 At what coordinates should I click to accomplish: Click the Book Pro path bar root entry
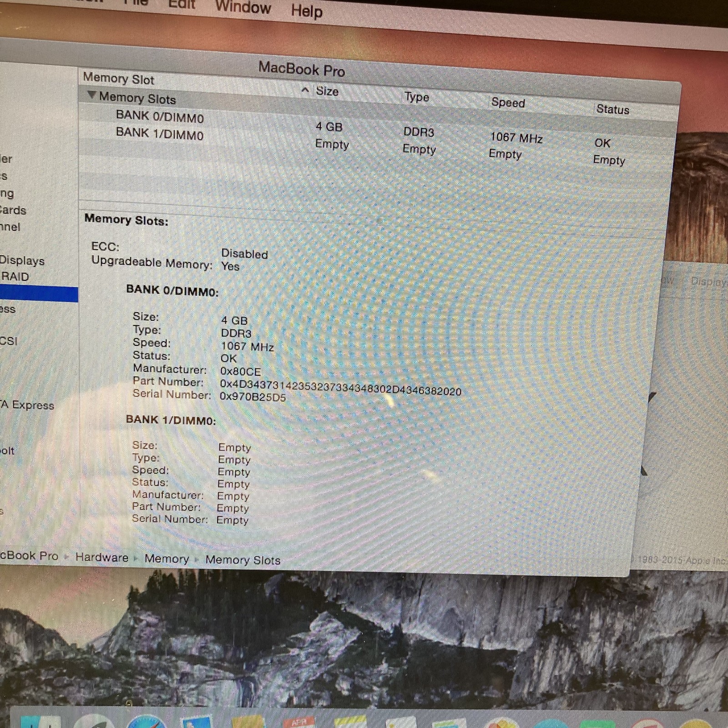(29, 556)
